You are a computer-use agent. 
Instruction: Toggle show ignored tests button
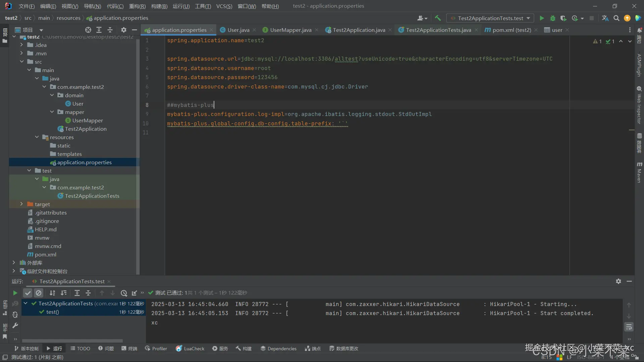point(39,293)
